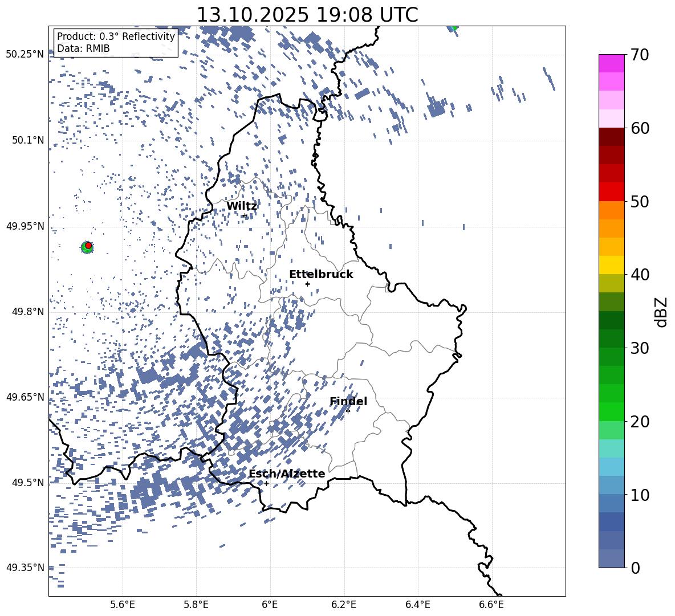Click the 6.6°E longitude label
The height and width of the screenshot is (616, 675).
(x=491, y=605)
